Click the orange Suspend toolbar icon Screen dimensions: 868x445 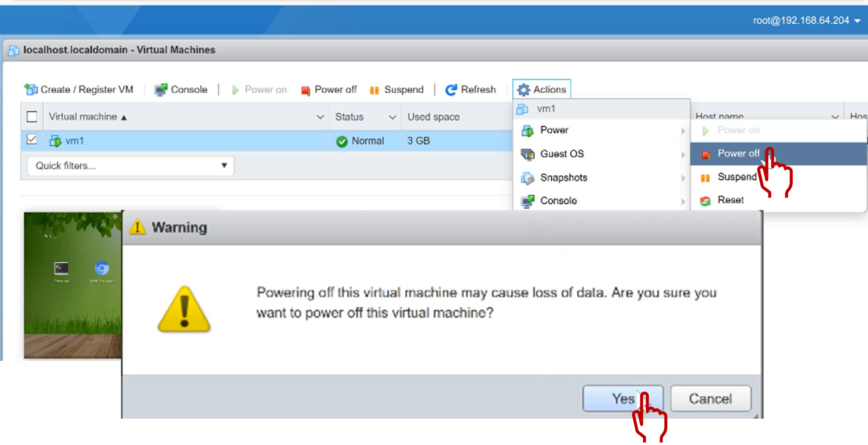click(x=374, y=90)
